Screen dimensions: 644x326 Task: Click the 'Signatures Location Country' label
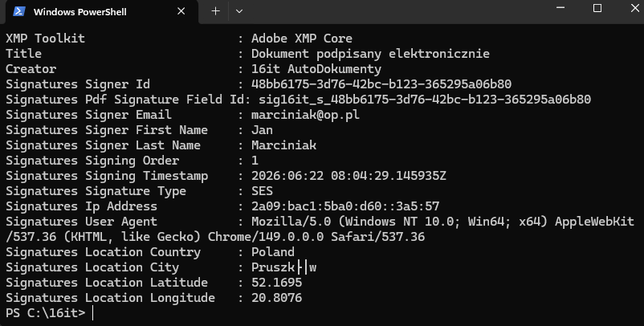point(103,251)
